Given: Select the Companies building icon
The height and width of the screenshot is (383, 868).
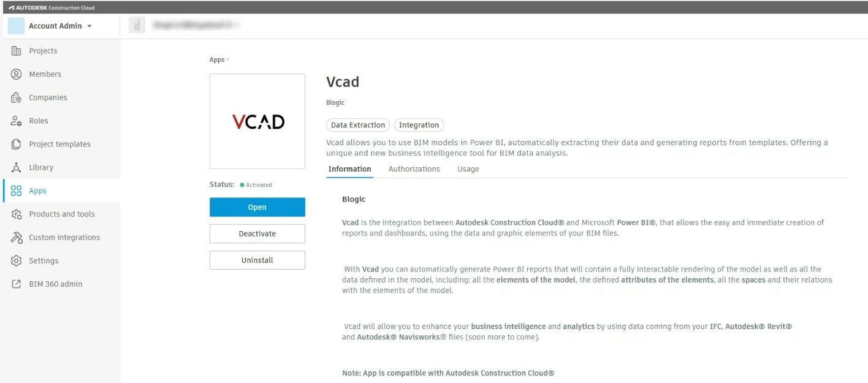Looking at the screenshot, I should [17, 97].
